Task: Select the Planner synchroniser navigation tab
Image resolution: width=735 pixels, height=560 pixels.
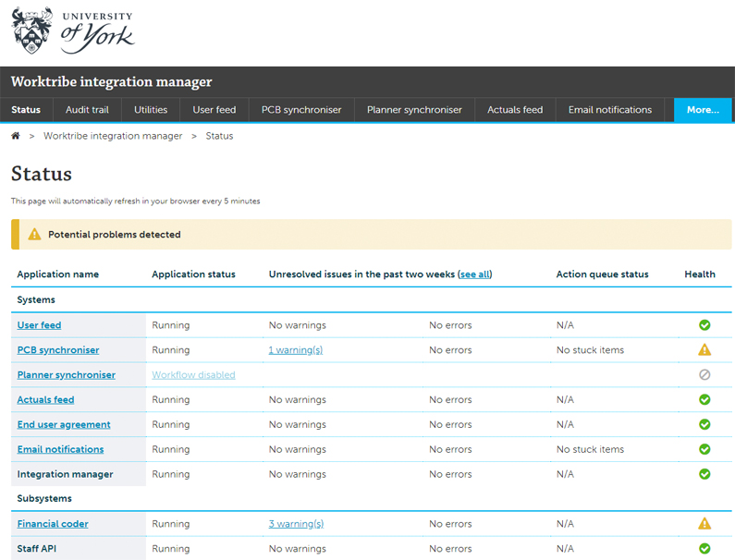Action: (414, 110)
